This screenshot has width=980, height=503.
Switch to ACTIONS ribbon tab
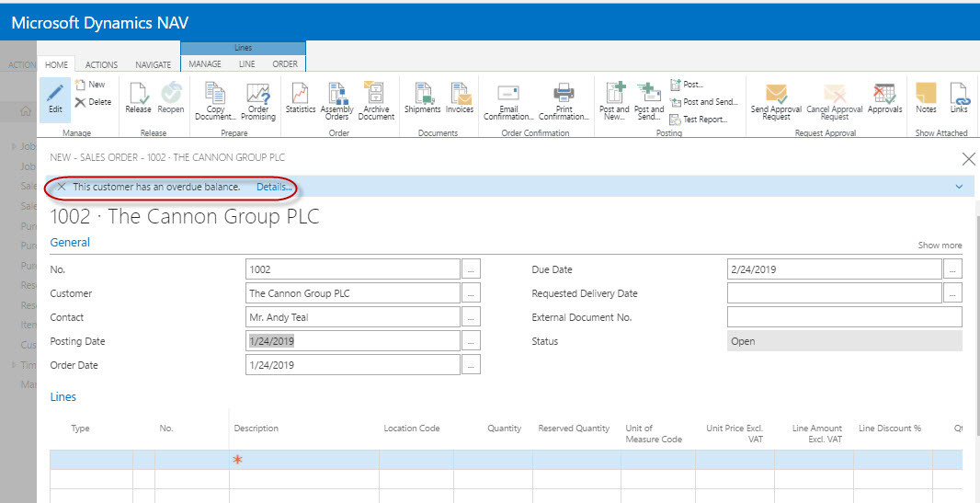[x=102, y=64]
